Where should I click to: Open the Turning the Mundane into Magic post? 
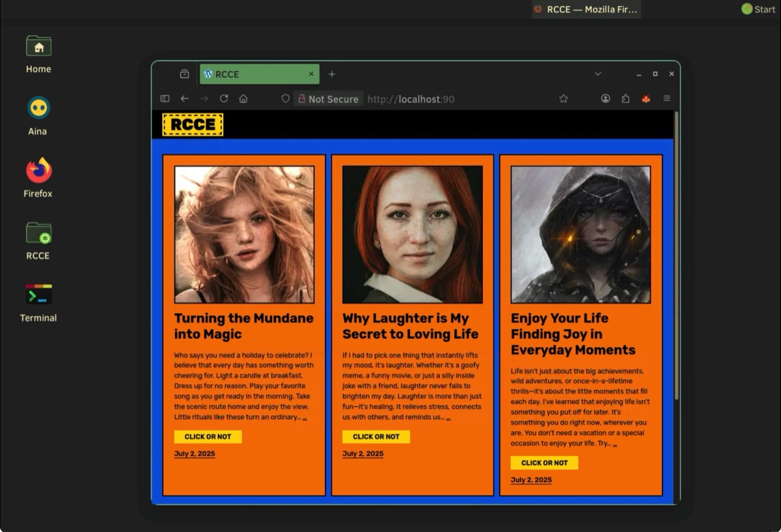tap(243, 326)
